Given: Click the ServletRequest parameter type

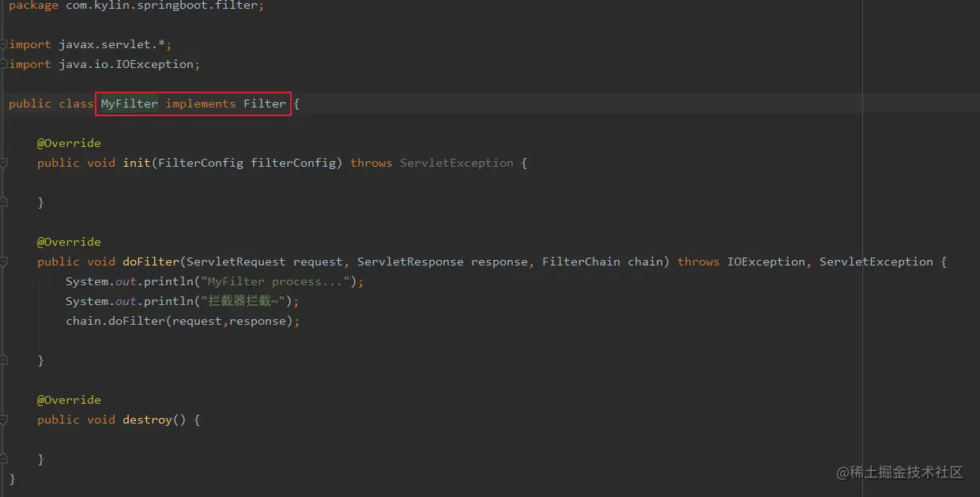Looking at the screenshot, I should [x=236, y=262].
